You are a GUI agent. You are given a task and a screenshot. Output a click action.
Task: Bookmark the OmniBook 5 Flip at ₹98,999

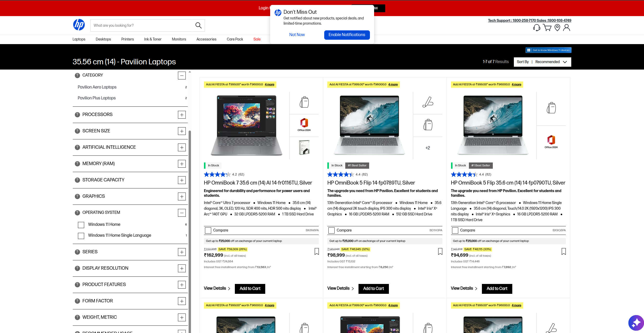point(440,251)
